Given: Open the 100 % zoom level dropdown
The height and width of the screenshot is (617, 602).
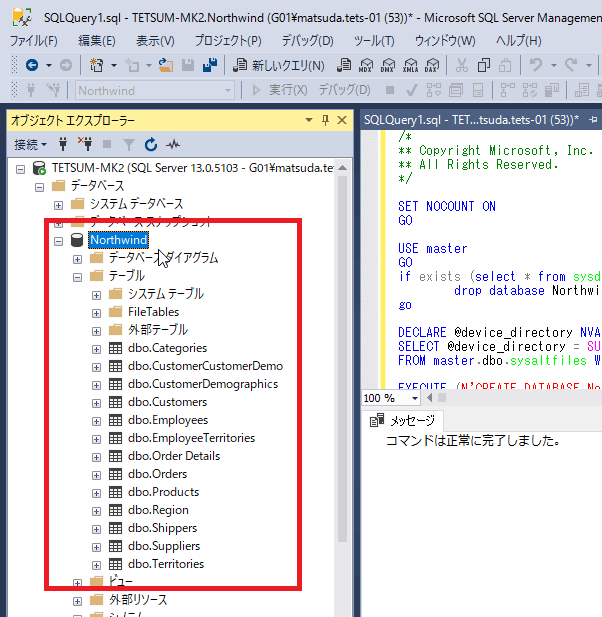Looking at the screenshot, I should [x=413, y=398].
